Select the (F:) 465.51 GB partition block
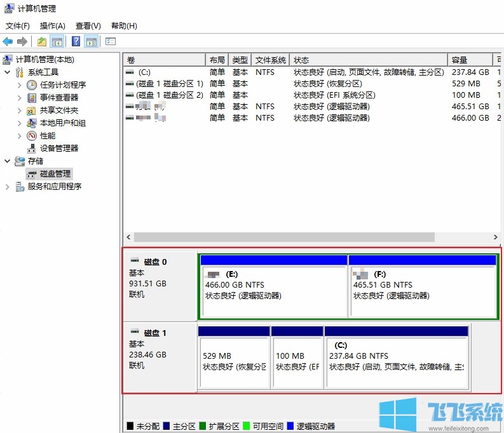The width and height of the screenshot is (504, 433). 423,286
